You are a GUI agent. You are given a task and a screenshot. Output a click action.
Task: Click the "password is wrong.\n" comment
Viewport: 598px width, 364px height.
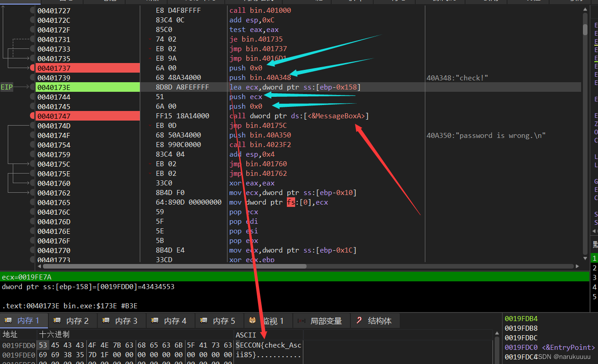click(x=486, y=135)
